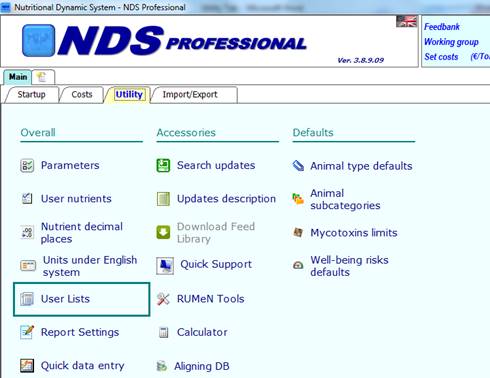Click the Set costs link

441,57
